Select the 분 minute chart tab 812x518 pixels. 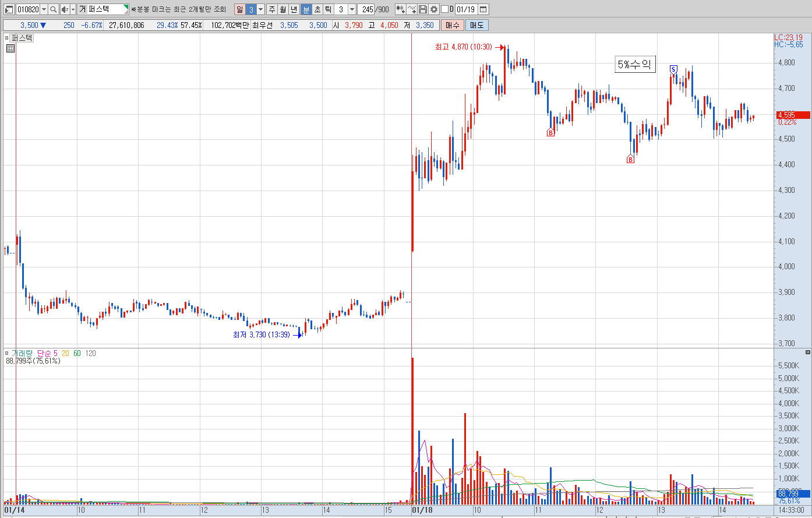[x=306, y=9]
